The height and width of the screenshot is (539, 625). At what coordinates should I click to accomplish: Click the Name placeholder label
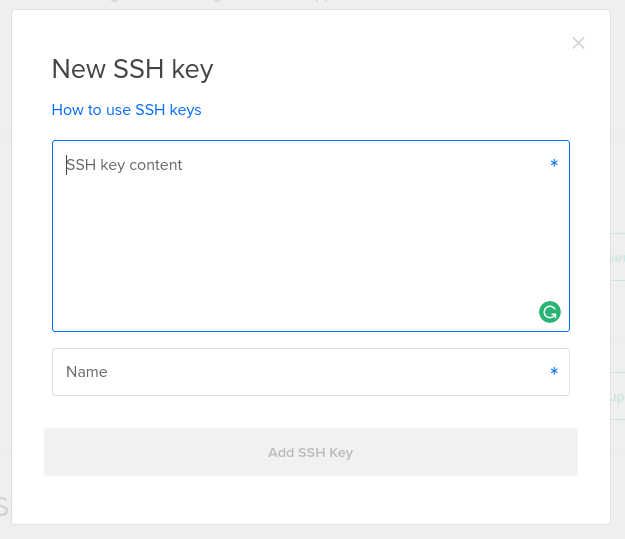(x=87, y=372)
